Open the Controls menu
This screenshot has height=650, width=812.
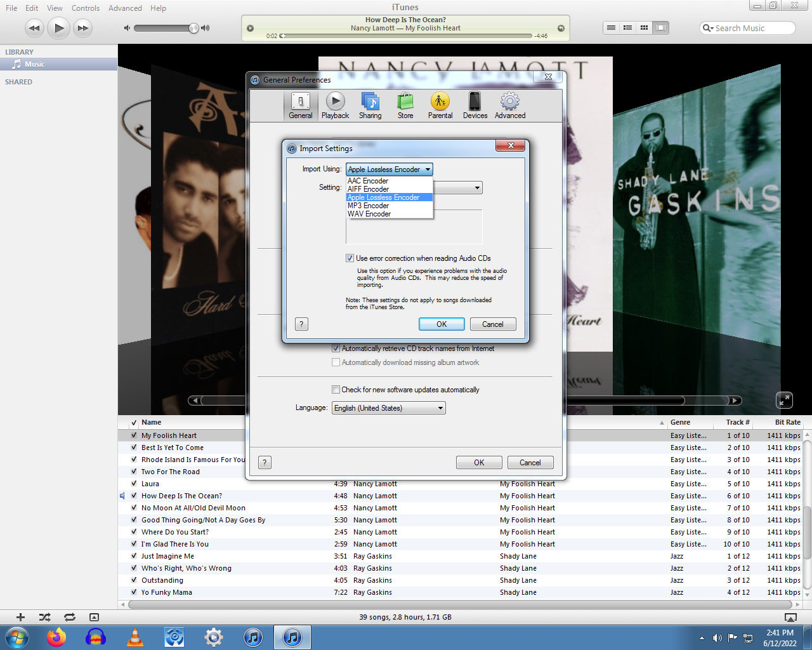click(86, 8)
